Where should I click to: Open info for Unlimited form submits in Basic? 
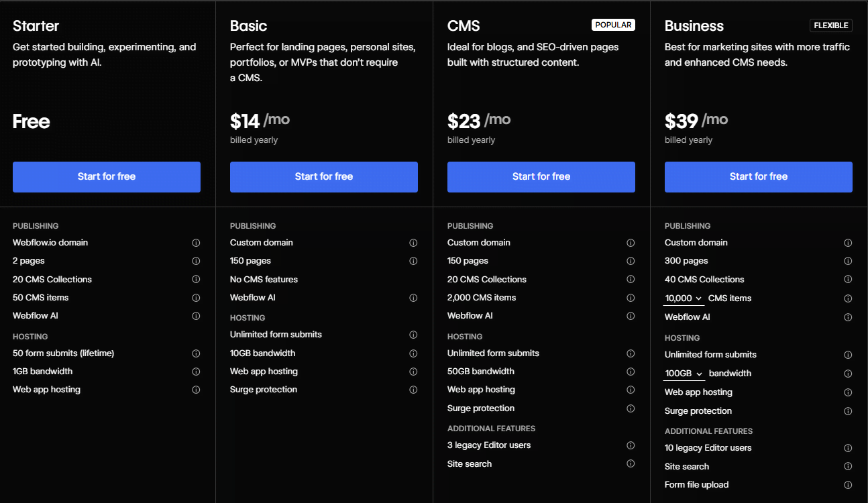(x=413, y=334)
